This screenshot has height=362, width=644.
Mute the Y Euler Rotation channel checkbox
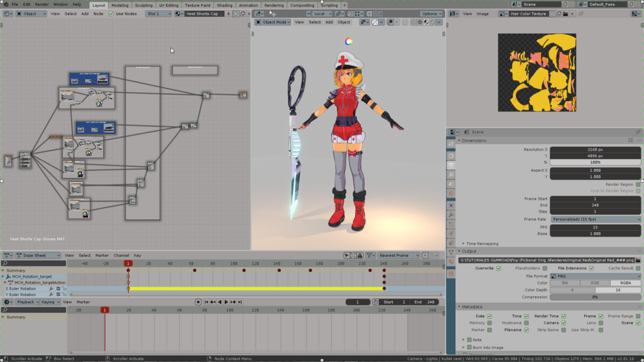[58, 295]
